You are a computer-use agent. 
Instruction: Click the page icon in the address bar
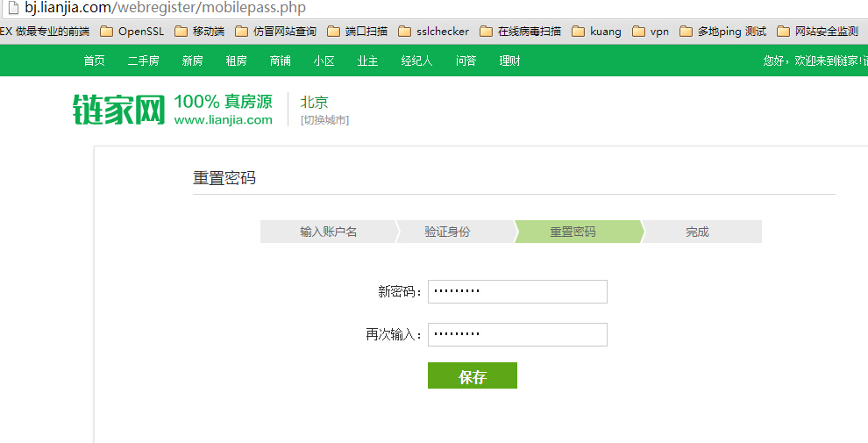(x=13, y=8)
